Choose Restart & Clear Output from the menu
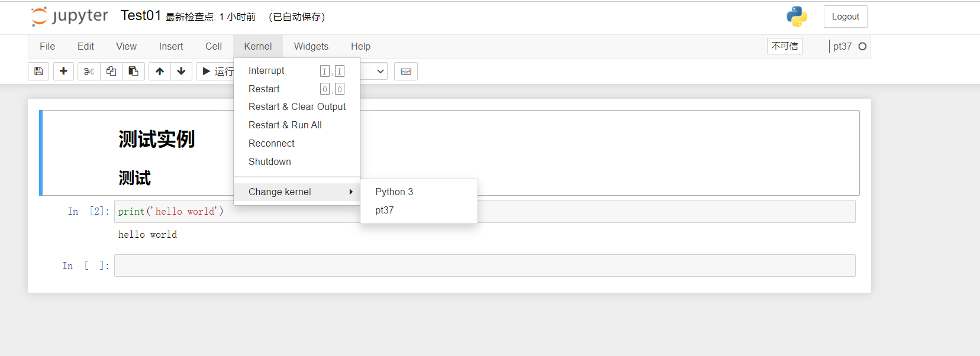Viewport: 980px width, 356px height. 297,106
